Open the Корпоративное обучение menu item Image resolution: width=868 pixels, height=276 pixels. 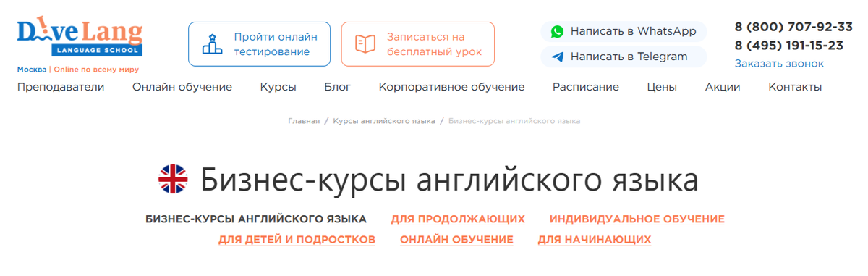pos(451,87)
